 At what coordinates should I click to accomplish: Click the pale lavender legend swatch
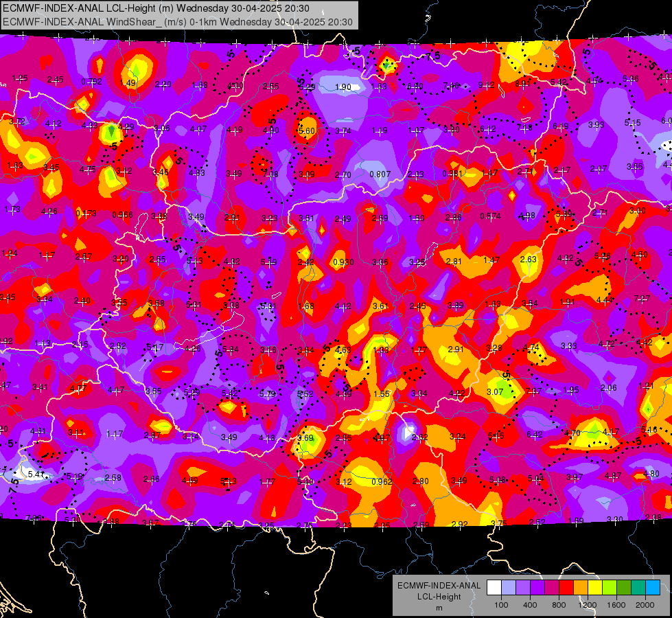pos(508,587)
